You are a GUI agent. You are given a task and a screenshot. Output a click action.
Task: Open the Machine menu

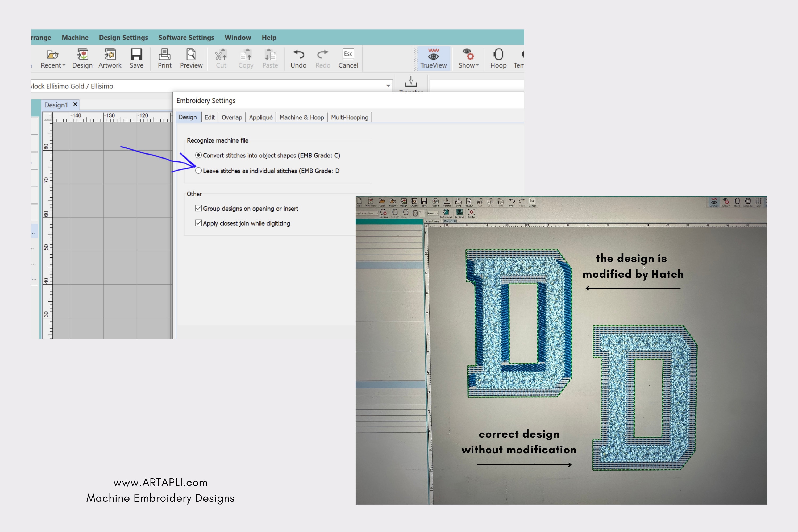pos(75,37)
